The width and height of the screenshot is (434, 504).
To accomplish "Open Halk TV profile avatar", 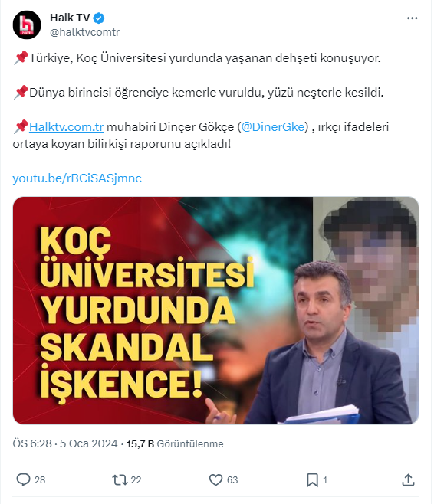I will tap(27, 25).
